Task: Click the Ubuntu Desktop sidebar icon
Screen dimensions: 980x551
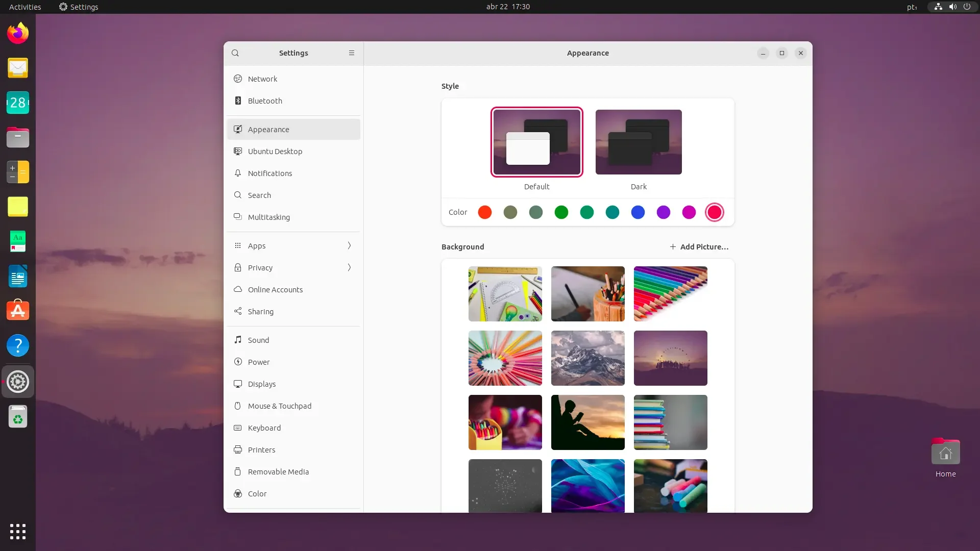Action: (238, 152)
